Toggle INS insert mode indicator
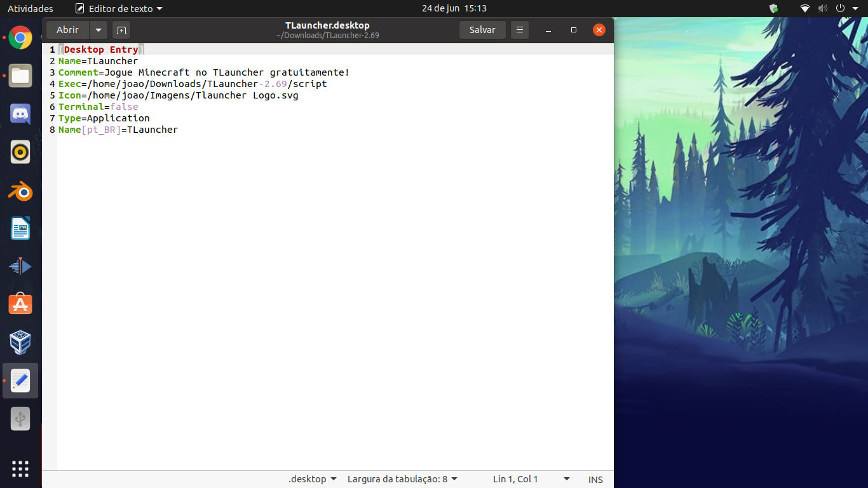Image resolution: width=868 pixels, height=488 pixels. 595,479
